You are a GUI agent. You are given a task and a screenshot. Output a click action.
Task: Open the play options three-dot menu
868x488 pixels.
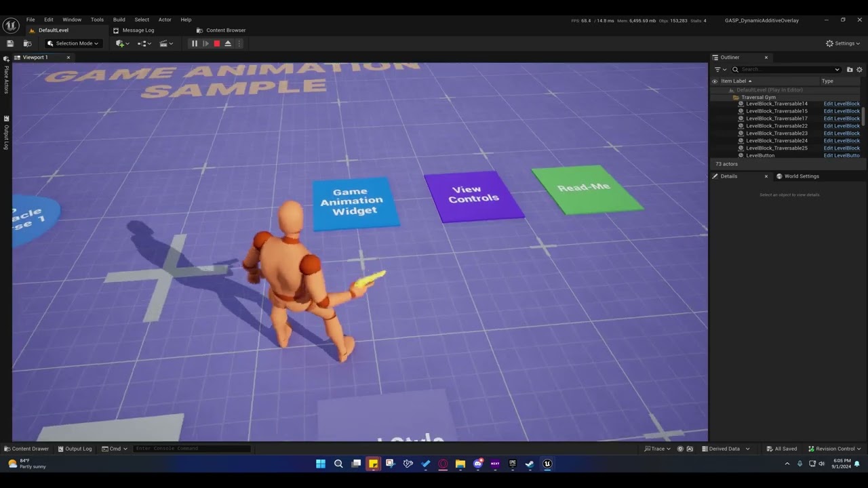pyautogui.click(x=239, y=43)
